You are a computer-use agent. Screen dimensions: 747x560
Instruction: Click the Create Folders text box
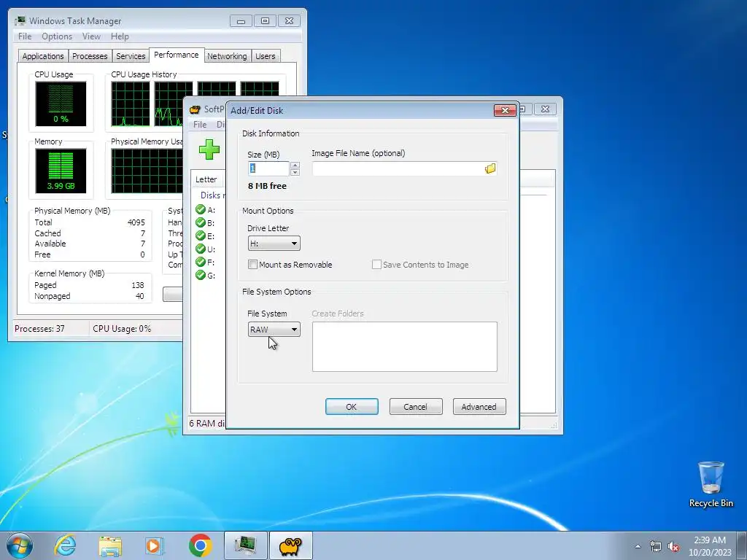pos(404,346)
